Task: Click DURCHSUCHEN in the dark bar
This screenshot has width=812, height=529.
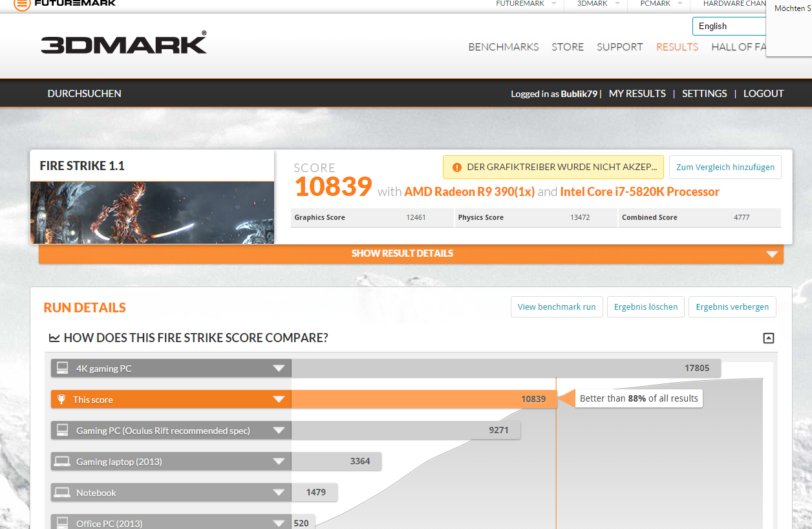Action: tap(84, 93)
